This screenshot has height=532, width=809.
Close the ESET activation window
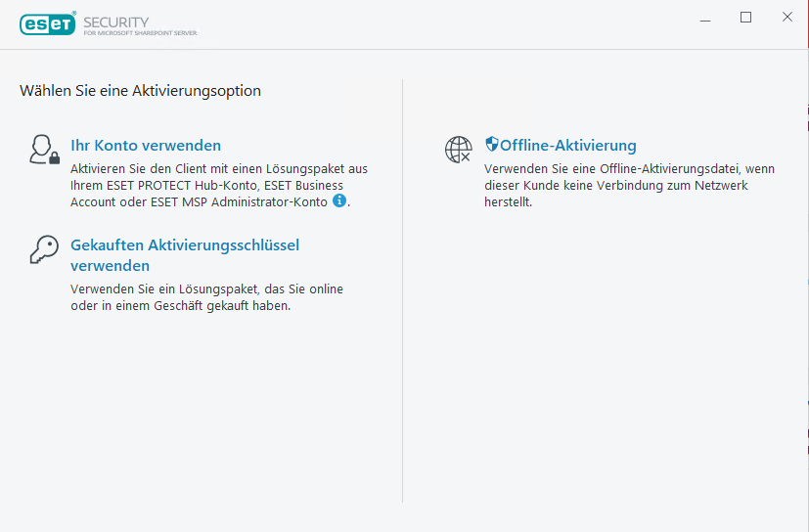pos(787,17)
